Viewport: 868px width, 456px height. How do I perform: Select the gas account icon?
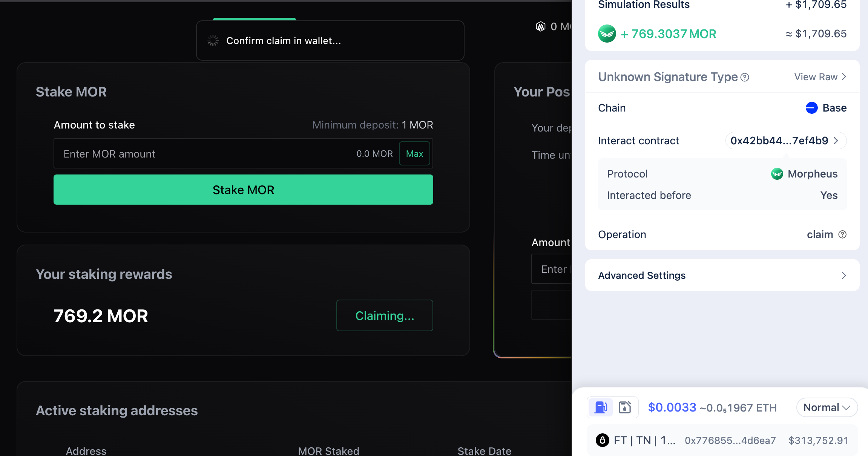(x=625, y=407)
